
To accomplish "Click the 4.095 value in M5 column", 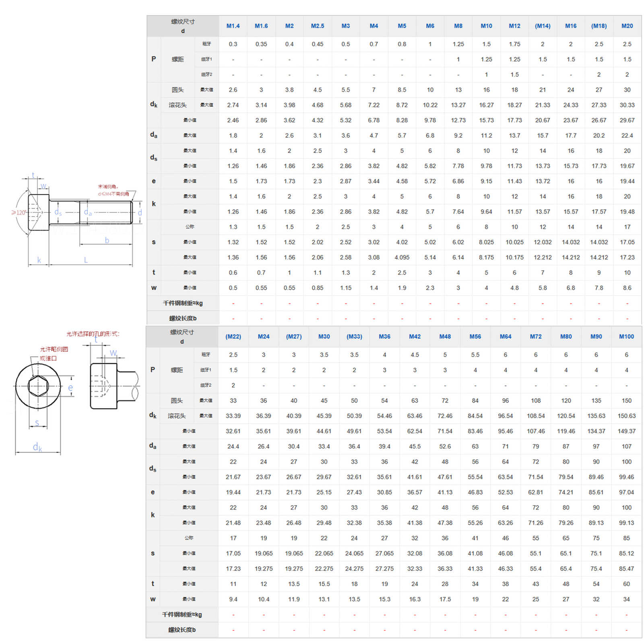I will [x=402, y=257].
